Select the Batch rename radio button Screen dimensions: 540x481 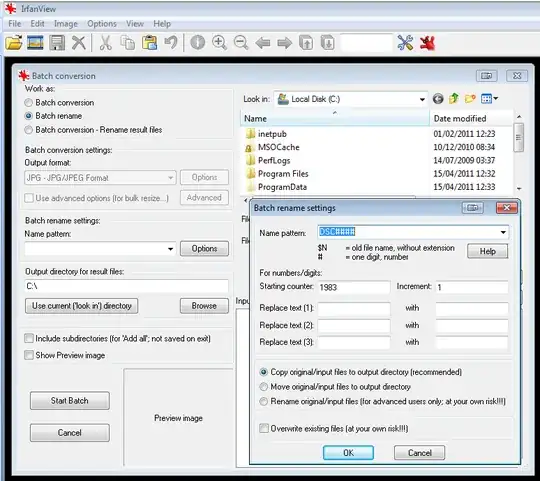(x=29, y=116)
